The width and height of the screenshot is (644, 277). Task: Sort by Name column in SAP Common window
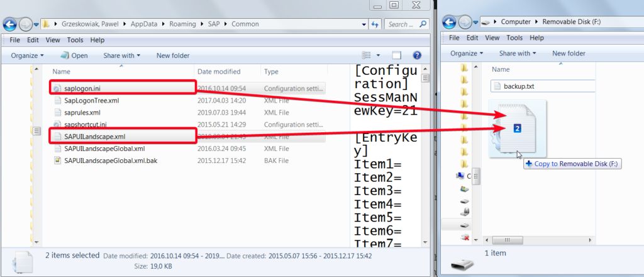click(62, 72)
